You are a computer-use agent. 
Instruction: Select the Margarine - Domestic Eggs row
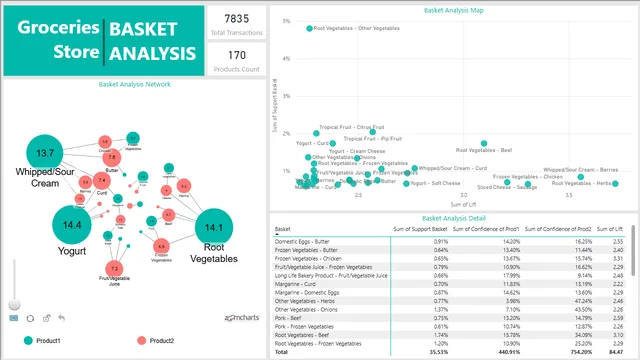click(x=449, y=293)
